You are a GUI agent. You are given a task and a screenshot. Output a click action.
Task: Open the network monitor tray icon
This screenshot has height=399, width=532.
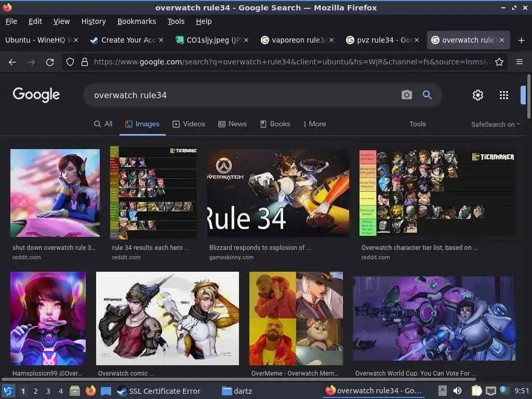[490, 391]
